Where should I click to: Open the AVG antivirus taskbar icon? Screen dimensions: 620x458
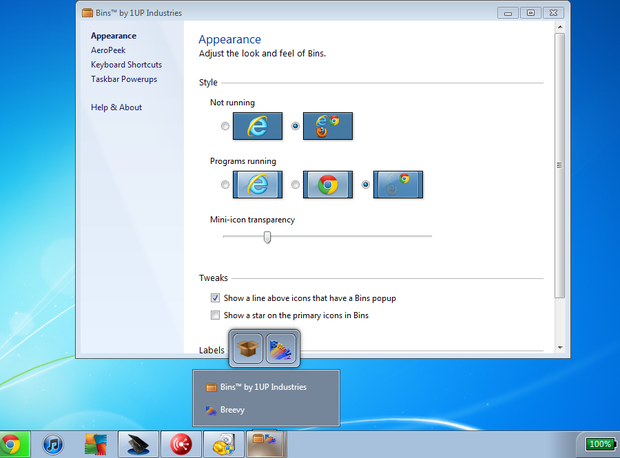click(x=96, y=444)
